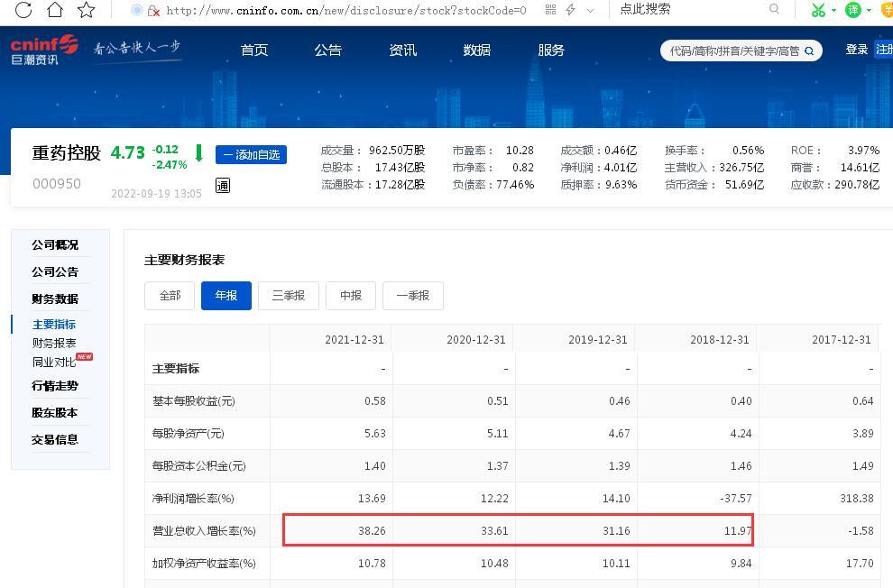
Task: Click the 主要财务报表 section heading
Action: tap(185, 260)
